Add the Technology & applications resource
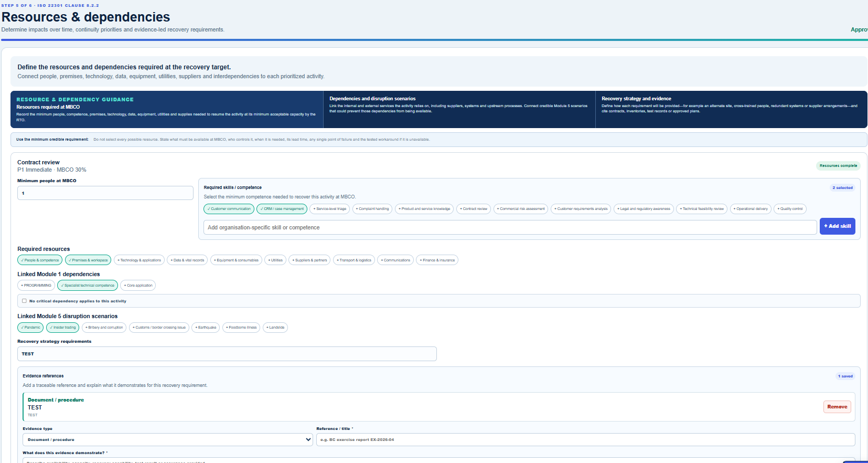868x463 pixels. pos(139,260)
